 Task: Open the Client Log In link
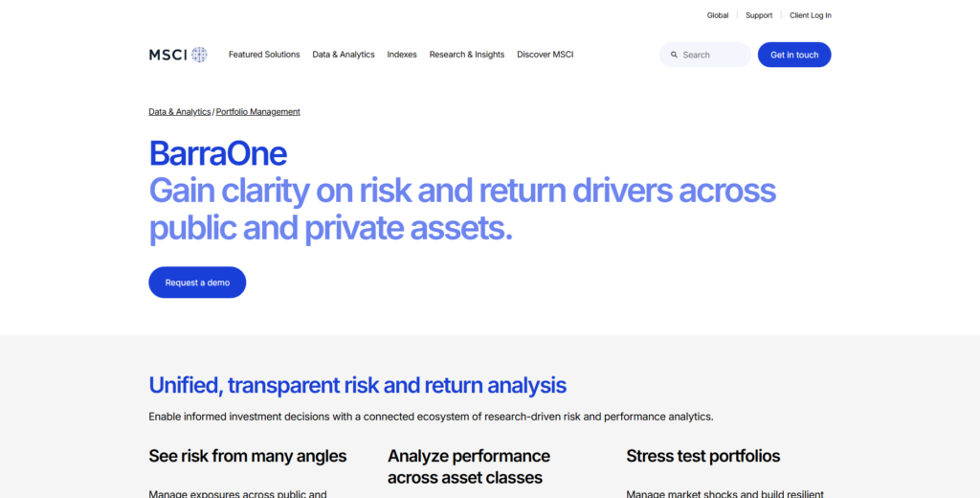811,15
